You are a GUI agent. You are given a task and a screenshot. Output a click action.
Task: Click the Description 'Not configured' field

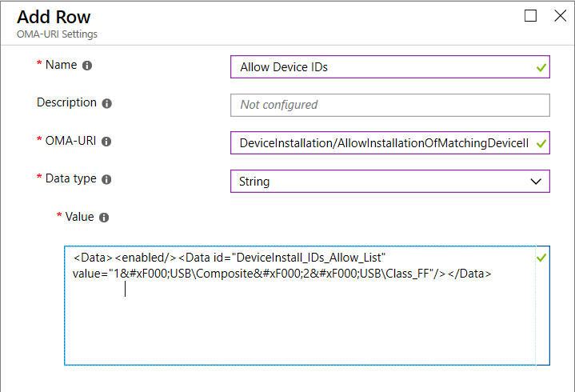coord(389,105)
